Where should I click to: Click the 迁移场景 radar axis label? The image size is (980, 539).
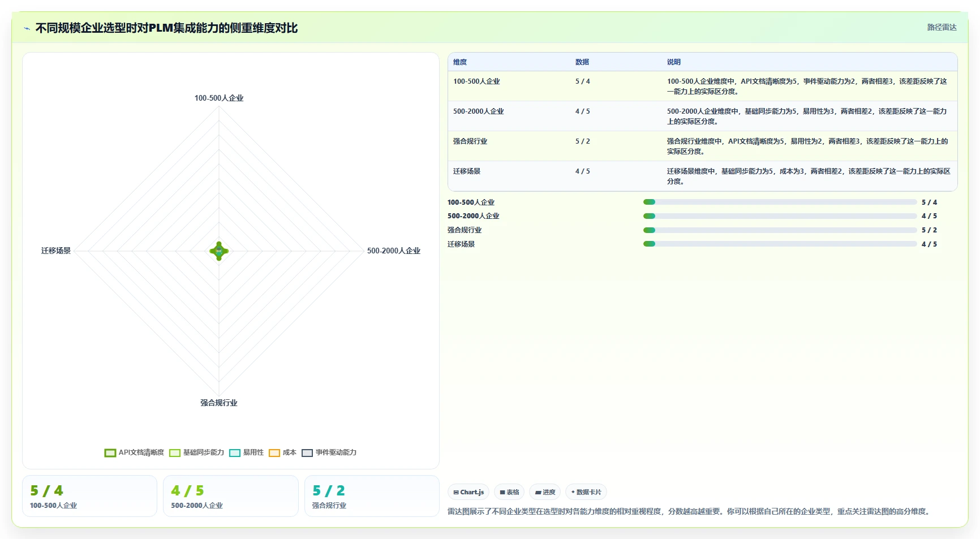[x=56, y=251]
